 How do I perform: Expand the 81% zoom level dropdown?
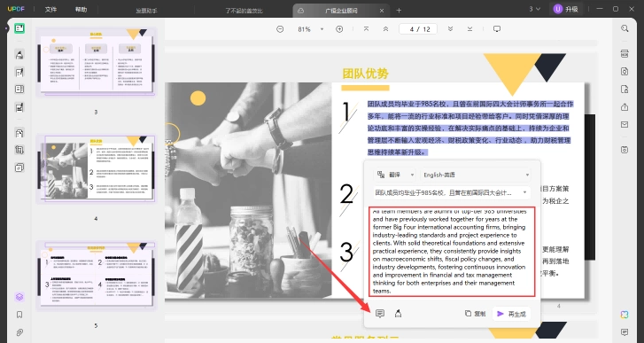(322, 29)
